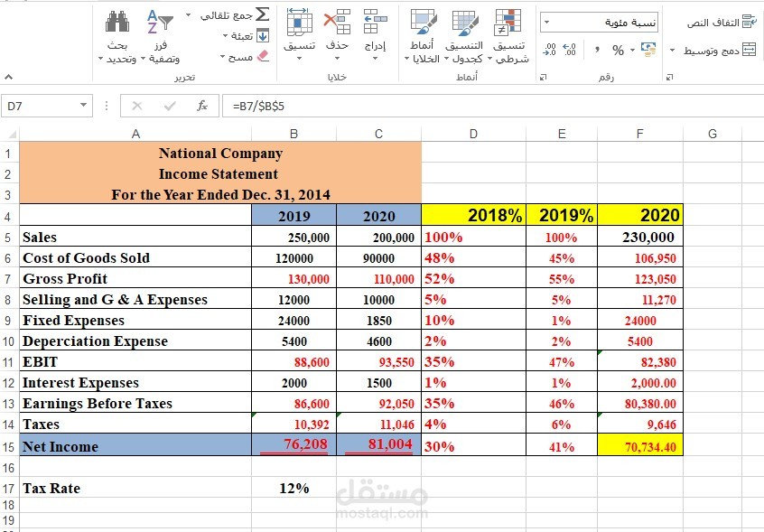
Task: Click the formula bar Enter checkmark
Action: click(x=170, y=106)
